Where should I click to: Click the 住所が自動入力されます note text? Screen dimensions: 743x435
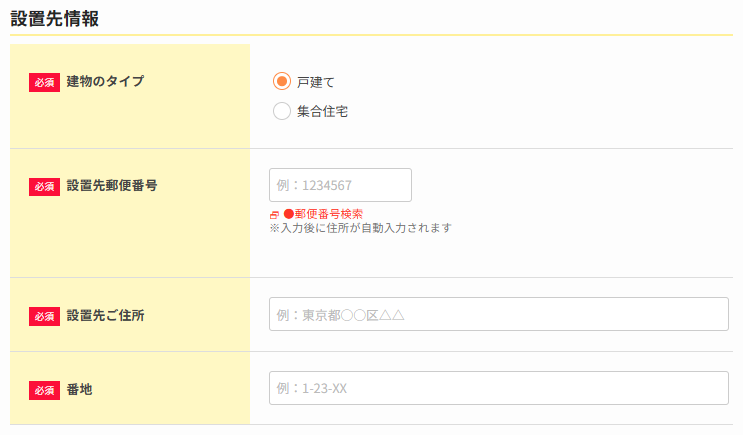pyautogui.click(x=361, y=228)
